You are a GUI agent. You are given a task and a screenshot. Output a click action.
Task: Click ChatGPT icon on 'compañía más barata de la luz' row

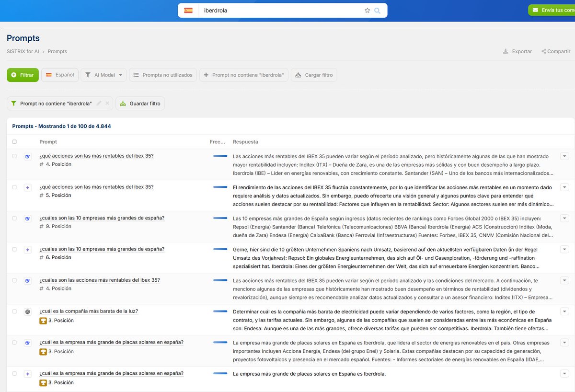point(28,312)
